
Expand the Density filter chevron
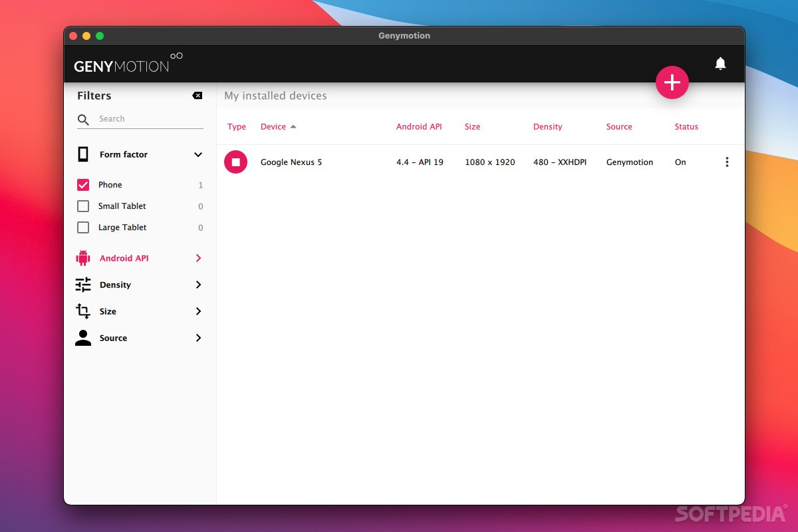pyautogui.click(x=198, y=285)
